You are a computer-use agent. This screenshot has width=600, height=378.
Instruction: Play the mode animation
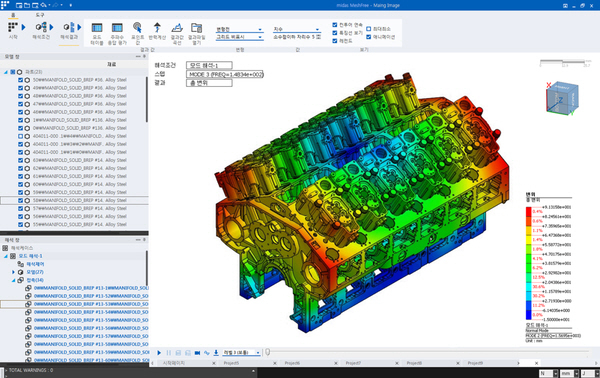(159, 353)
